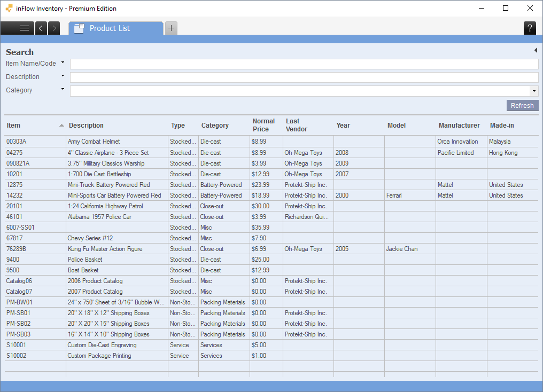Click the 1:700 Die Cast Battleship description
Image resolution: width=543 pixels, height=392 pixels.
(99, 174)
